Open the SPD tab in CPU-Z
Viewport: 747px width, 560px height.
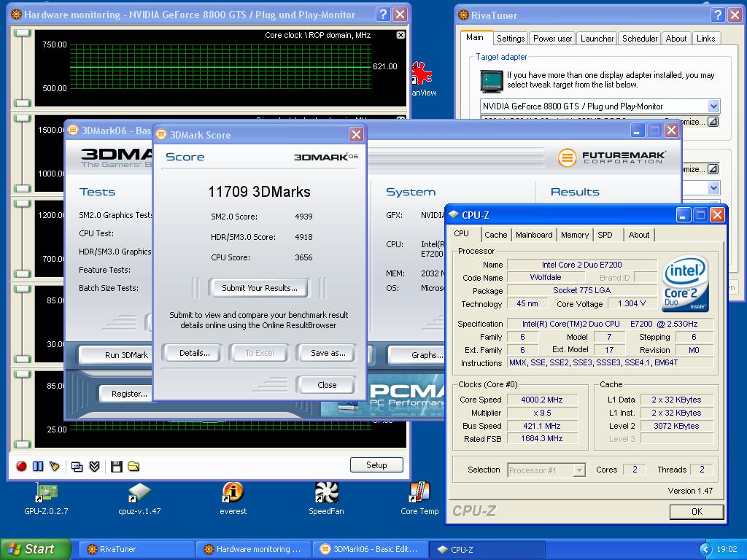tap(605, 235)
